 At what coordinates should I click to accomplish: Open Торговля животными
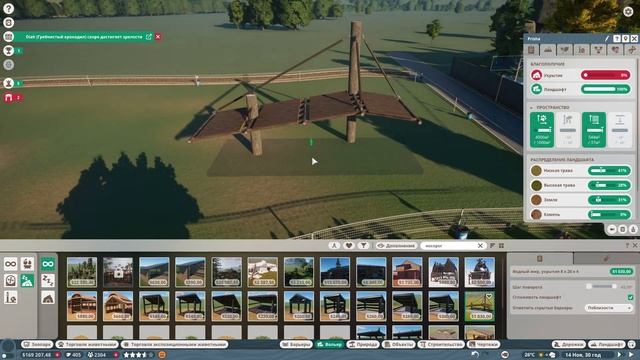(x=87, y=344)
